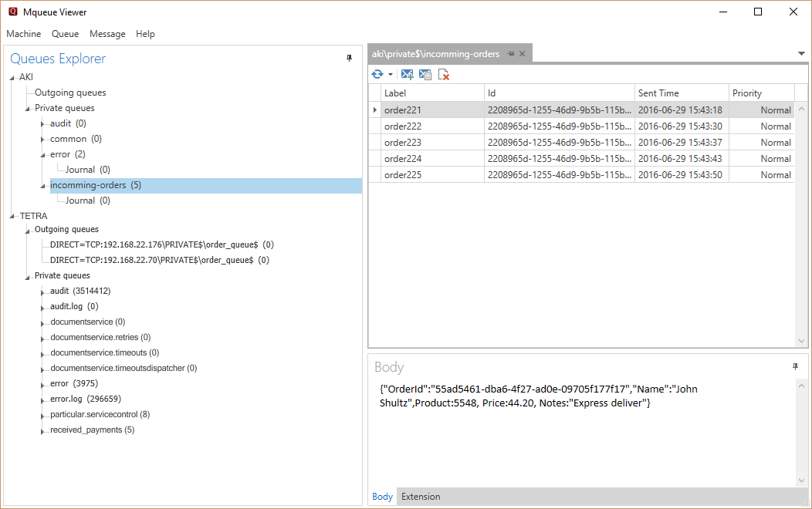Select Journal under error (2)
This screenshot has width=812, height=509.
pyautogui.click(x=88, y=170)
